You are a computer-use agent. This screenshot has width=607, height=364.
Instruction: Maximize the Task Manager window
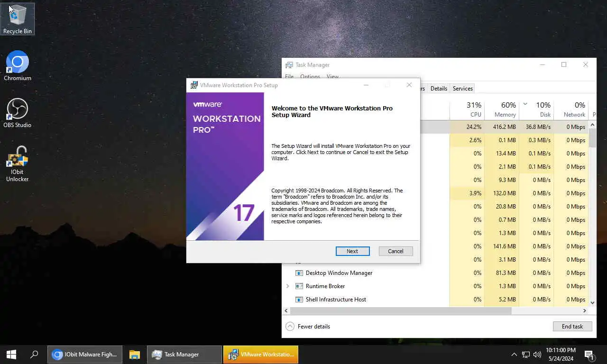564,65
